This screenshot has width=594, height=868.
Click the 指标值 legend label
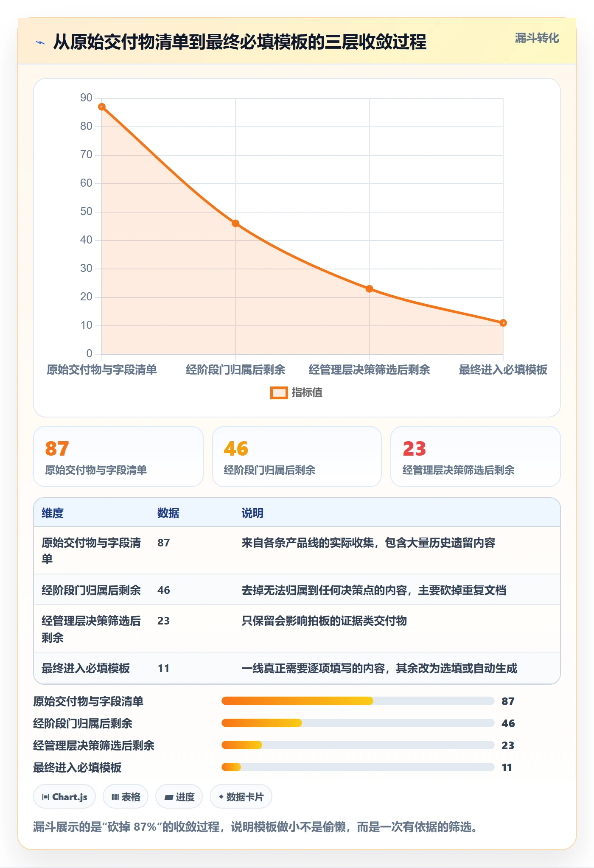[x=307, y=393]
